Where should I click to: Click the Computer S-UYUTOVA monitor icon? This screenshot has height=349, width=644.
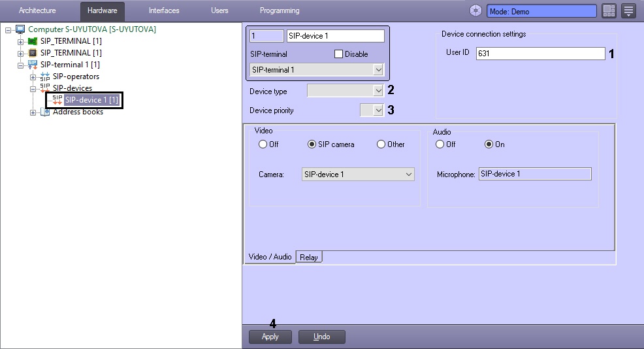coord(20,29)
